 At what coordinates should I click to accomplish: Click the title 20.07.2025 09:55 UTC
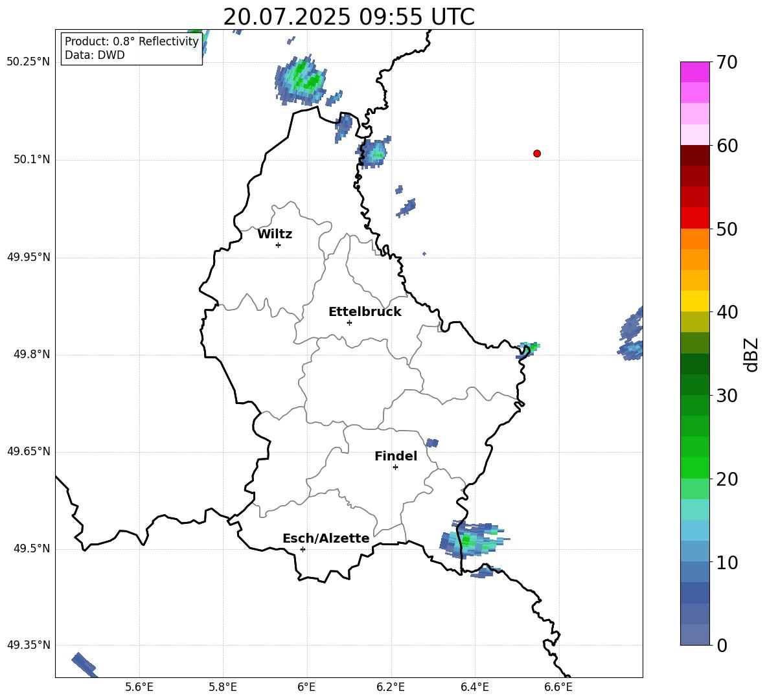pos(349,17)
